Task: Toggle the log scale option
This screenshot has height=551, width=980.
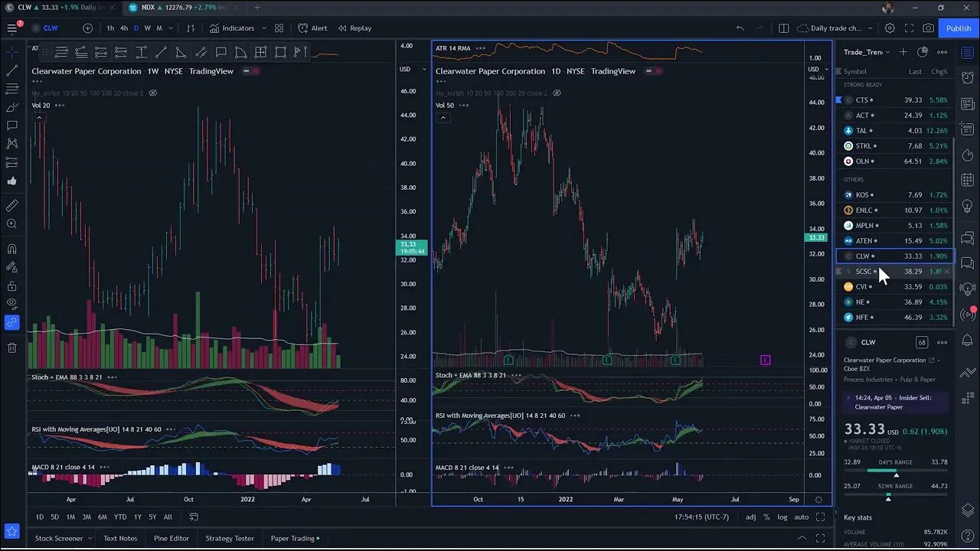Action: 782,517
